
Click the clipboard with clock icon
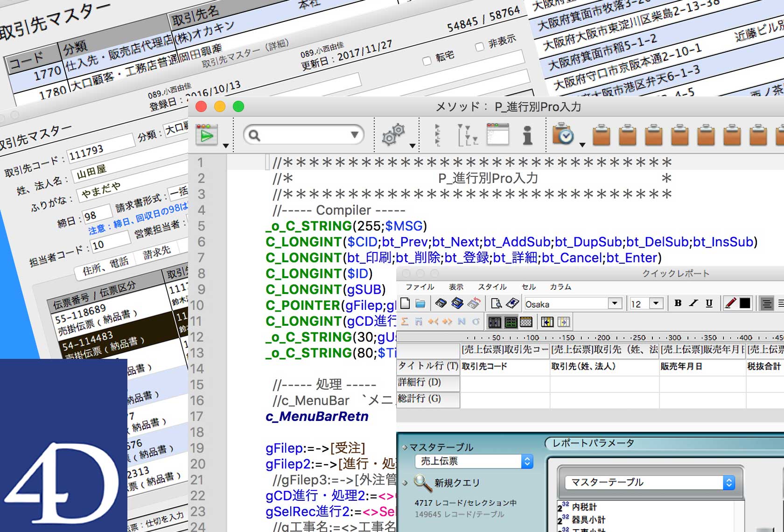coord(563,135)
